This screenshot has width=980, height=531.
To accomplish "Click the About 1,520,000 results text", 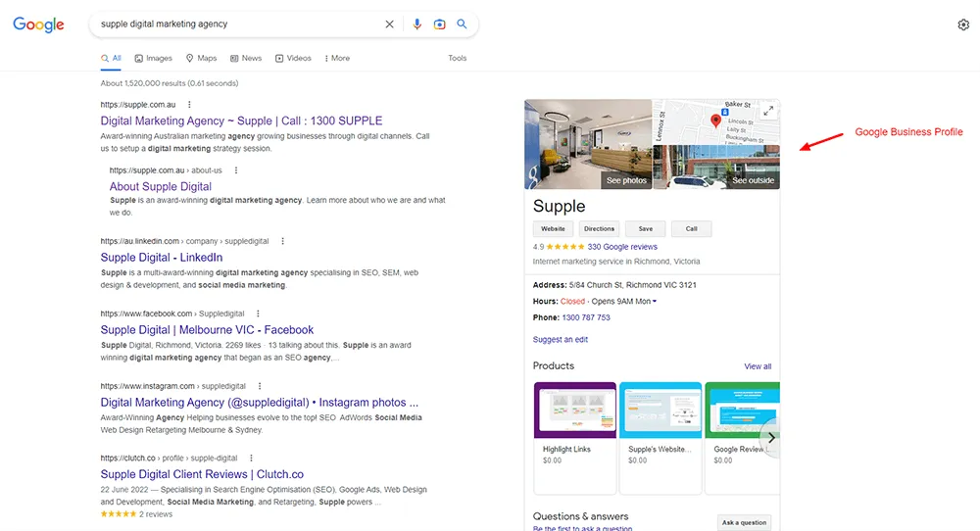I will (170, 83).
